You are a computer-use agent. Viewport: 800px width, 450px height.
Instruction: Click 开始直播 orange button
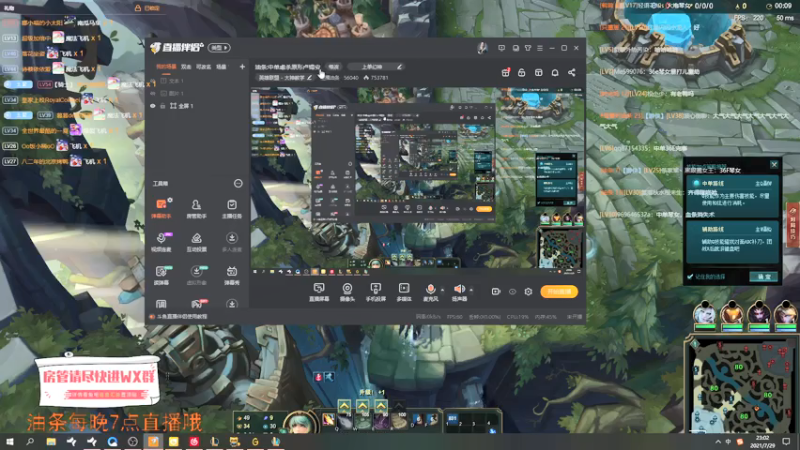click(559, 292)
